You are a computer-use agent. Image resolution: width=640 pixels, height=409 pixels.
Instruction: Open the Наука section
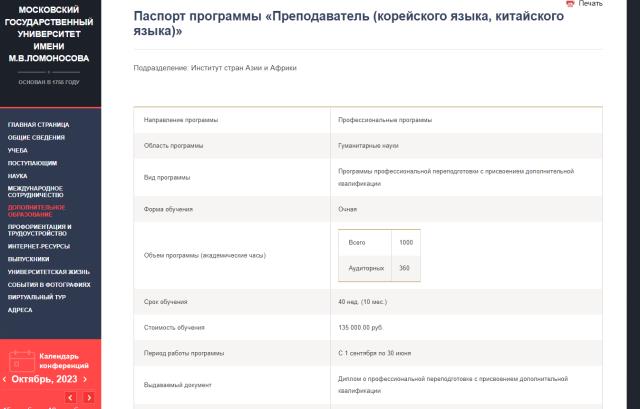18,175
